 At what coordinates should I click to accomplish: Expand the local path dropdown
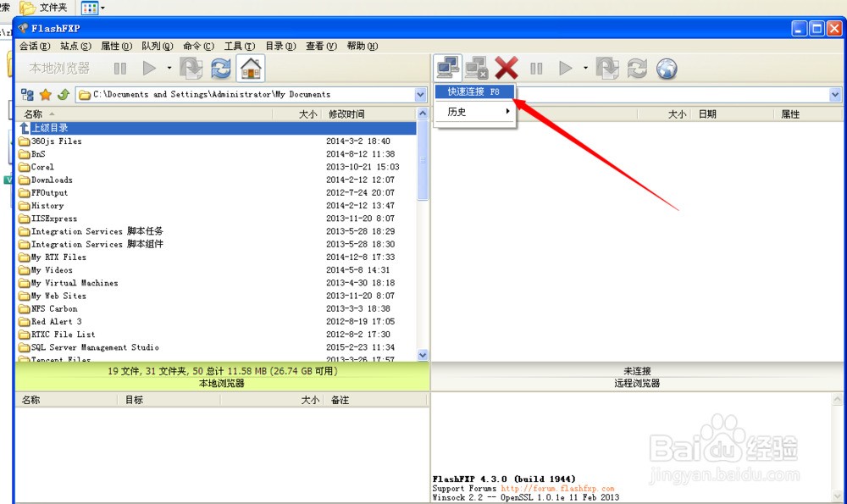coord(421,95)
